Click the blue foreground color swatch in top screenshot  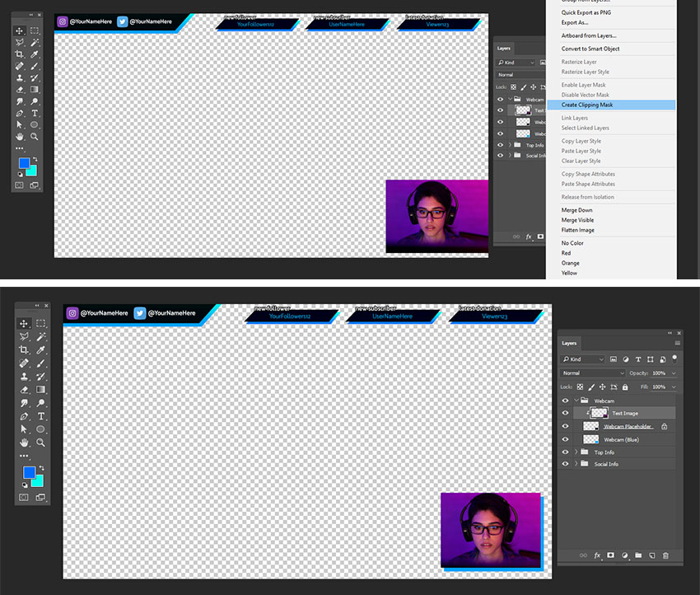pyautogui.click(x=23, y=162)
